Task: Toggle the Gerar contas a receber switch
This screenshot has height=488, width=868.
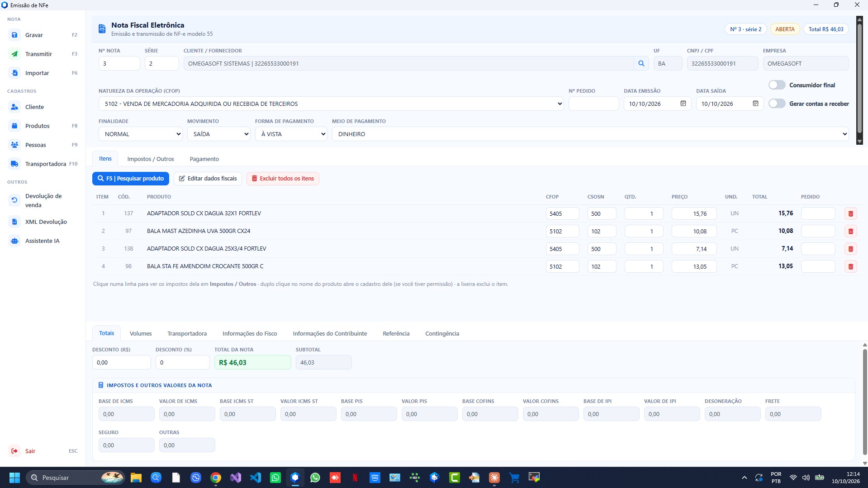Action: click(777, 104)
